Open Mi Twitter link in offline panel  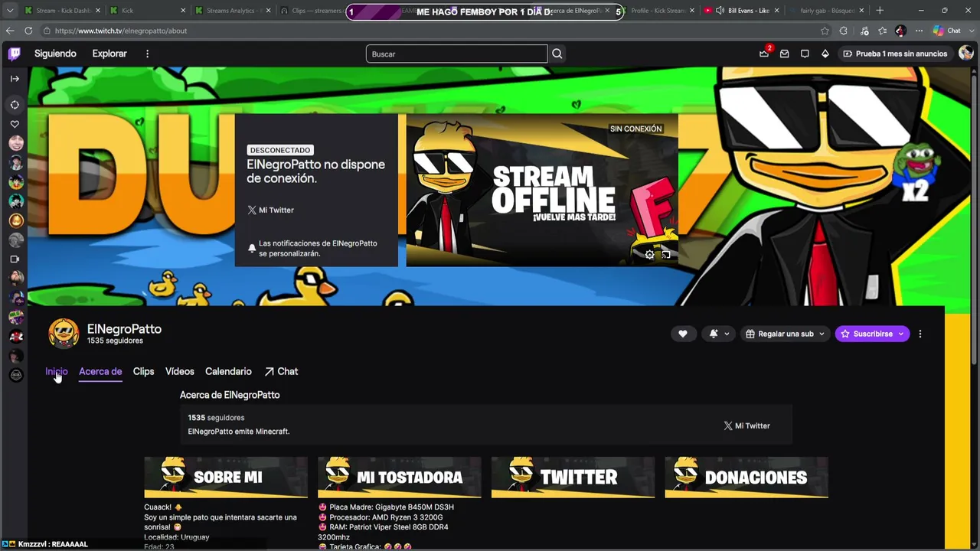270,210
